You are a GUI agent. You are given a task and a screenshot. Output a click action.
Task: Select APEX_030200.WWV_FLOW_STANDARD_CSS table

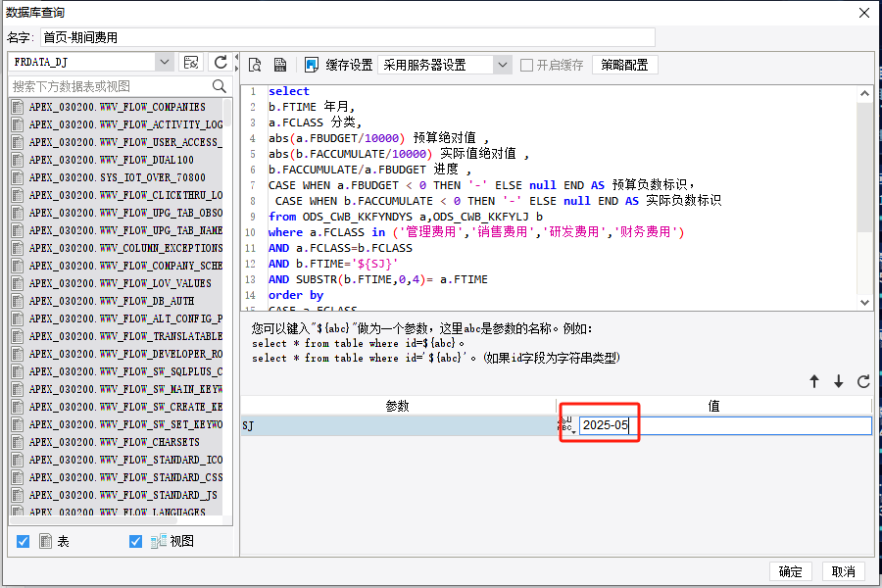tap(126, 477)
